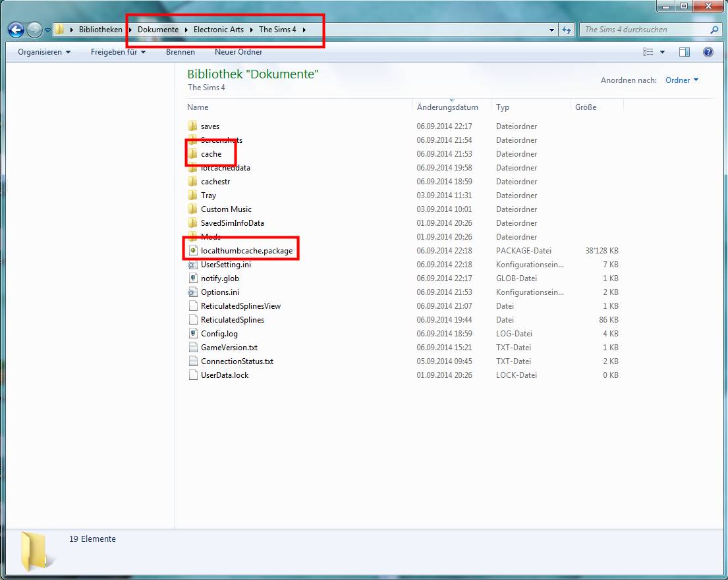The width and height of the screenshot is (728, 580).
Task: Click date 05.09.2014 09:45
Action: 444,361
